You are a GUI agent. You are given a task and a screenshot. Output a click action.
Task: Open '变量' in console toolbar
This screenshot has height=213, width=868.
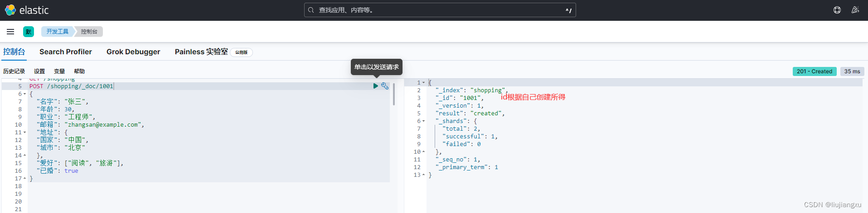(x=59, y=71)
